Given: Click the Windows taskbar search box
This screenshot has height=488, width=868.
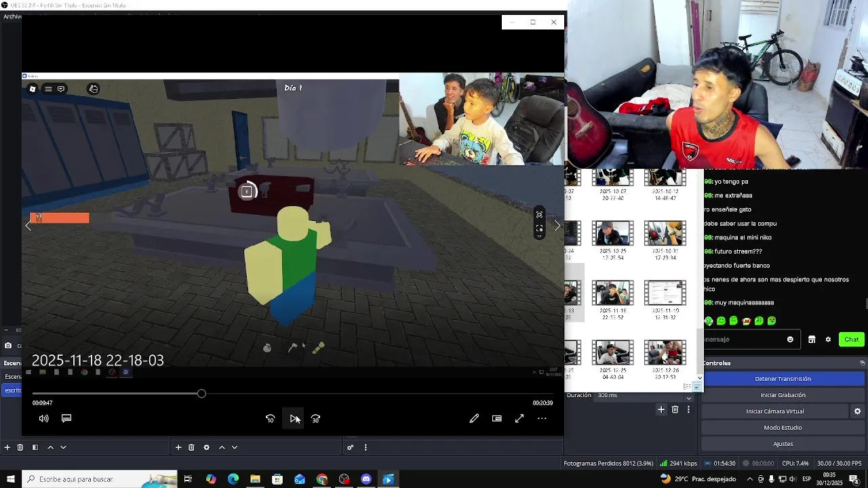Looking at the screenshot, I should click(100, 479).
